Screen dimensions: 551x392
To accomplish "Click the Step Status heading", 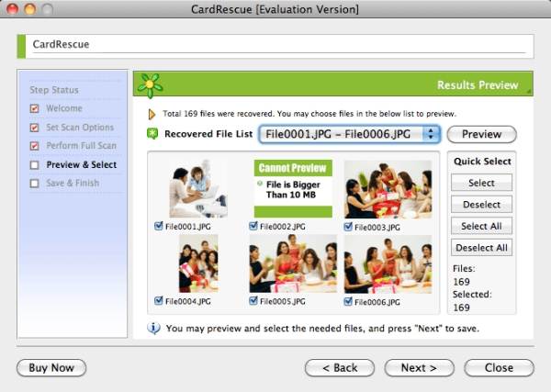I will coord(54,90).
